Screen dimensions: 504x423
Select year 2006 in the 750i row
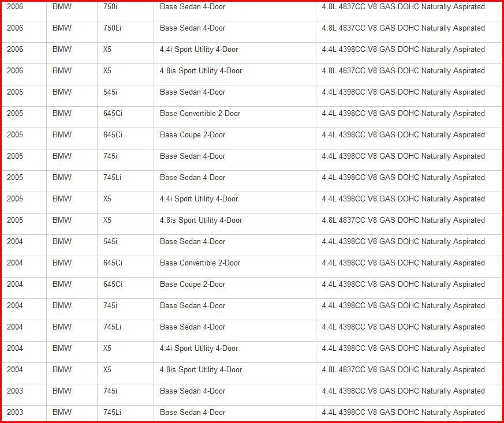[15, 7]
